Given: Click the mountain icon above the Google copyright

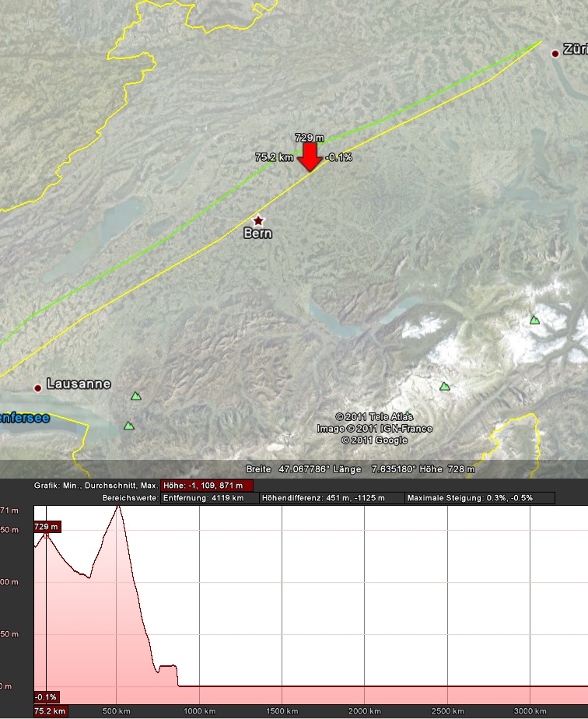Looking at the screenshot, I should tap(445, 386).
